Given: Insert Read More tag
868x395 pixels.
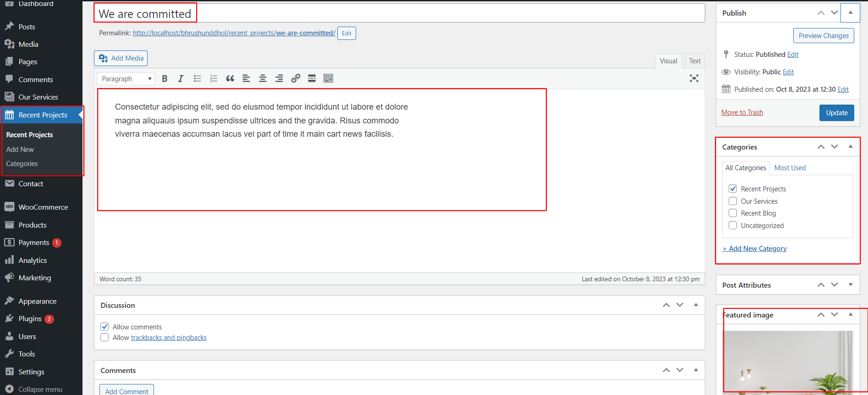Looking at the screenshot, I should pos(312,78).
